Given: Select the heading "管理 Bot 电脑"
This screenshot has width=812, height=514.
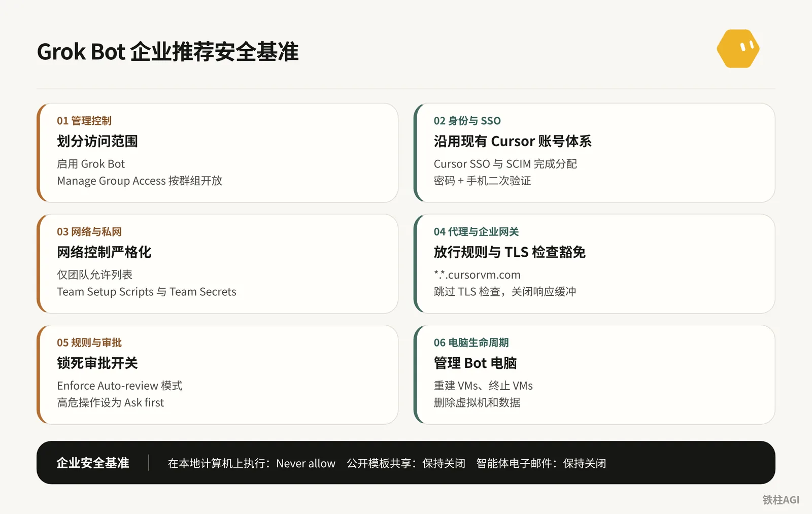Looking at the screenshot, I should (475, 363).
